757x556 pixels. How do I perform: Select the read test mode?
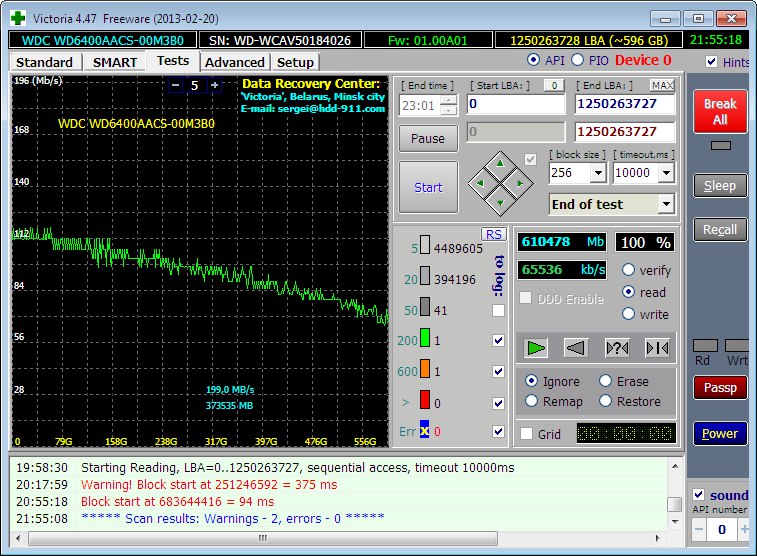click(x=628, y=292)
